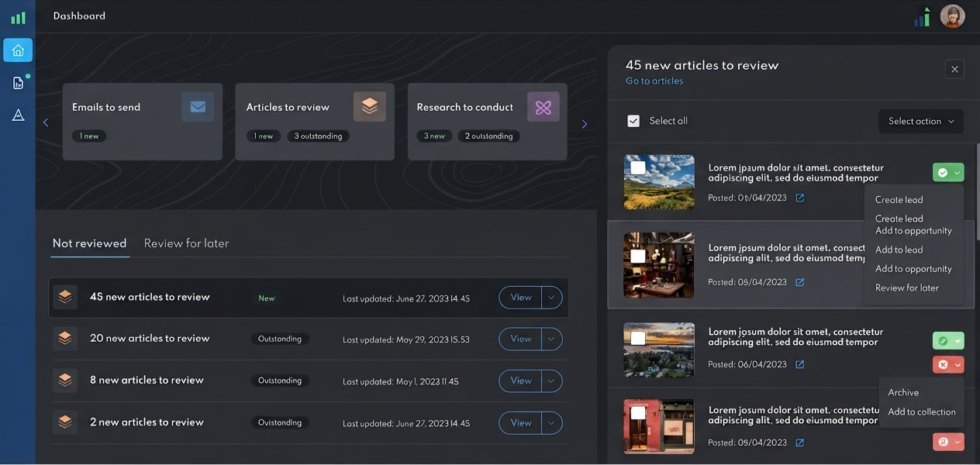Tick the checkbox on the red storefront article thumbnail
This screenshot has width=980, height=465.
[638, 413]
